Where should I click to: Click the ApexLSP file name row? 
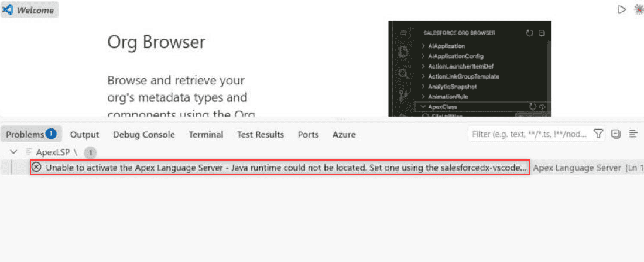(x=52, y=152)
